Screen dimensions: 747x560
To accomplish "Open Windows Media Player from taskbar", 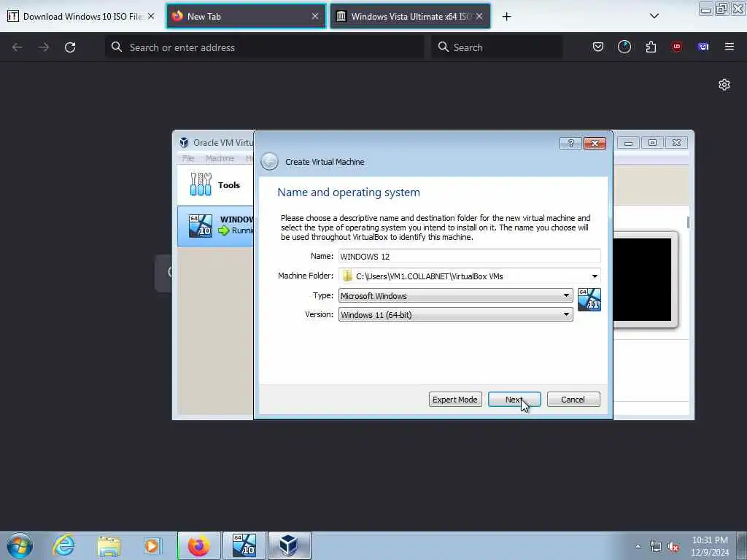I will (x=152, y=545).
